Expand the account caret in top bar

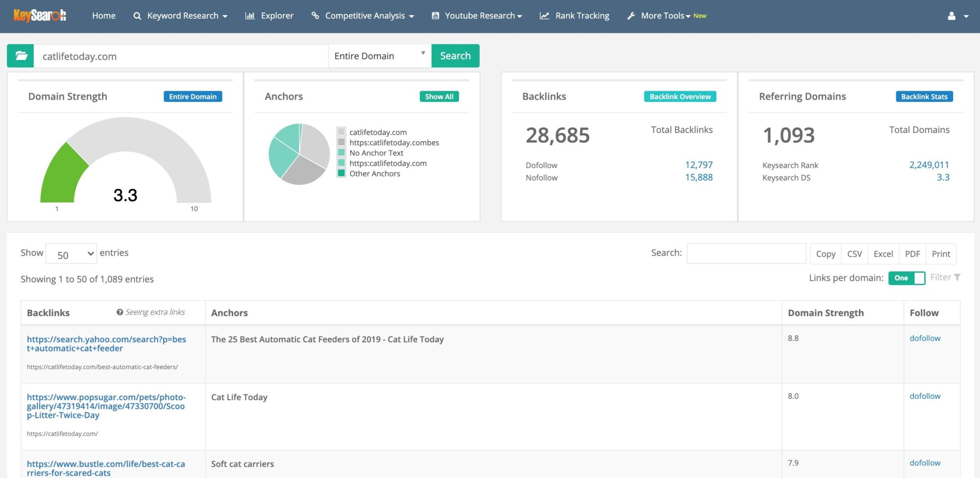966,16
